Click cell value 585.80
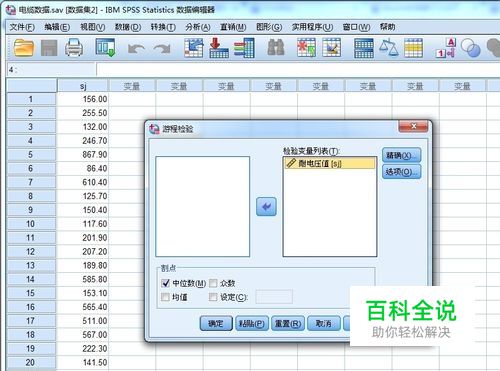This screenshot has width=500, height=371. pos(83,279)
